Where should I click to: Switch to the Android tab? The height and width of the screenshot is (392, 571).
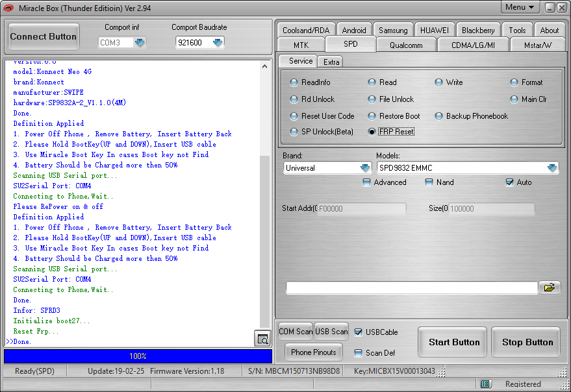(354, 31)
